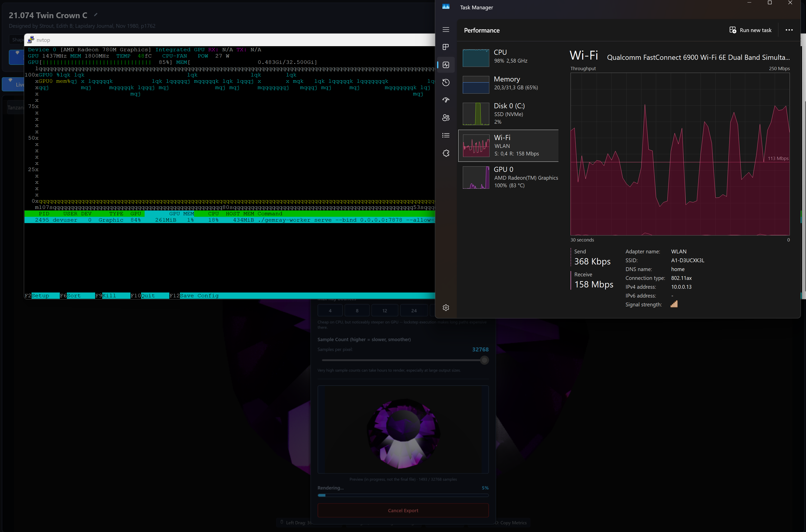Set max ray bounces to 12
The height and width of the screenshot is (532, 806).
tap(385, 310)
